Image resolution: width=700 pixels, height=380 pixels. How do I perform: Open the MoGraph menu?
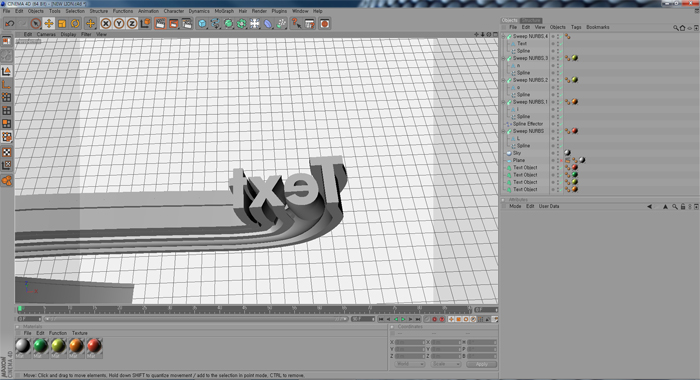pyautogui.click(x=224, y=11)
